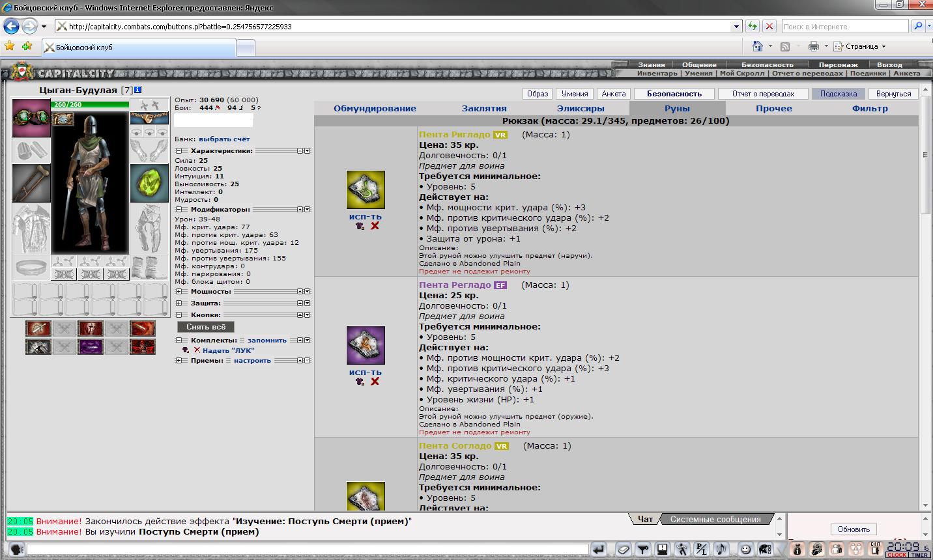Click the green gem shield slot item
This screenshot has width=933, height=560.
click(149, 183)
